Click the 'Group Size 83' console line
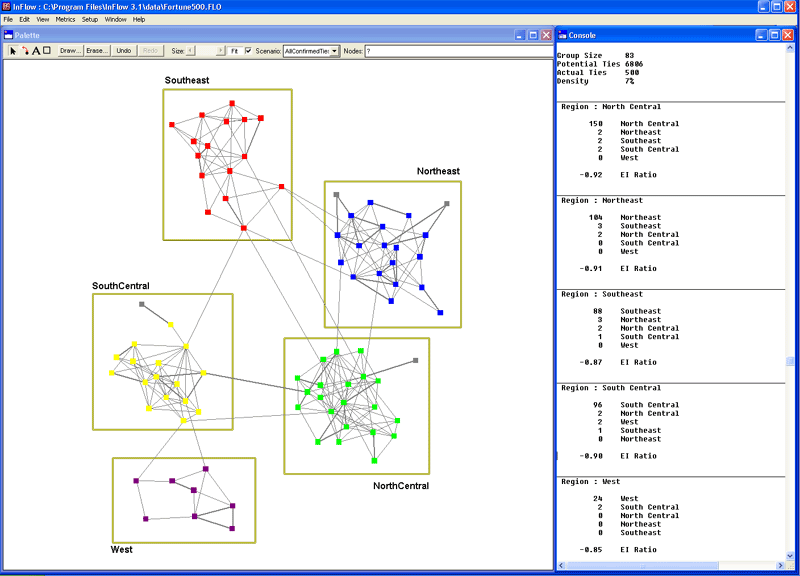The height and width of the screenshot is (576, 800). 595,56
